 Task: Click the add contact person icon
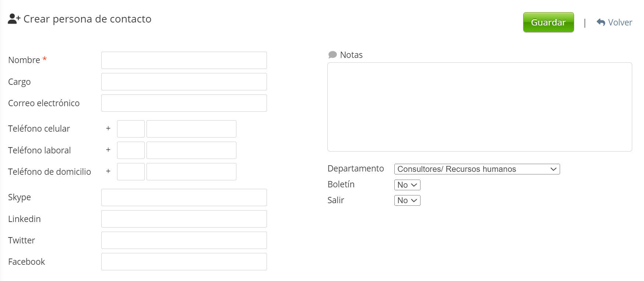[14, 19]
